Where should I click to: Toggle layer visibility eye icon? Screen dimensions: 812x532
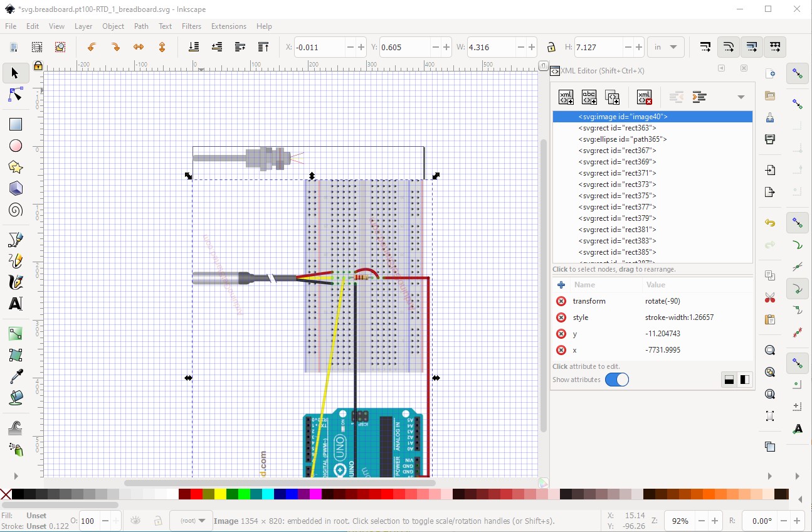tap(135, 520)
